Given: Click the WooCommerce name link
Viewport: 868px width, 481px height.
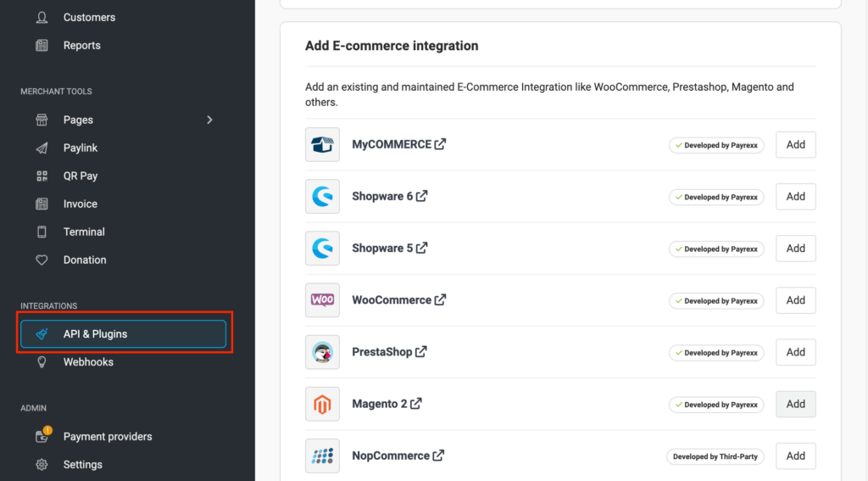Looking at the screenshot, I should pyautogui.click(x=392, y=299).
